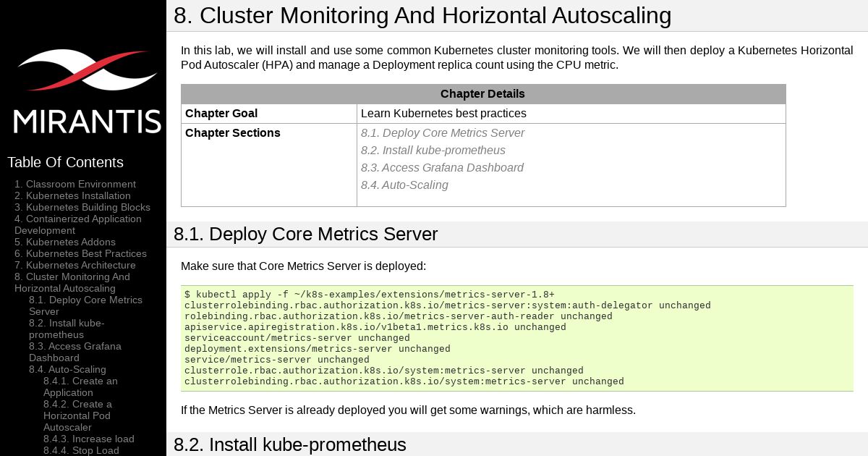Click 'serviceaccount/metrics-server unchanged' output line
Viewport: 868px width, 456px height.
coord(297,338)
